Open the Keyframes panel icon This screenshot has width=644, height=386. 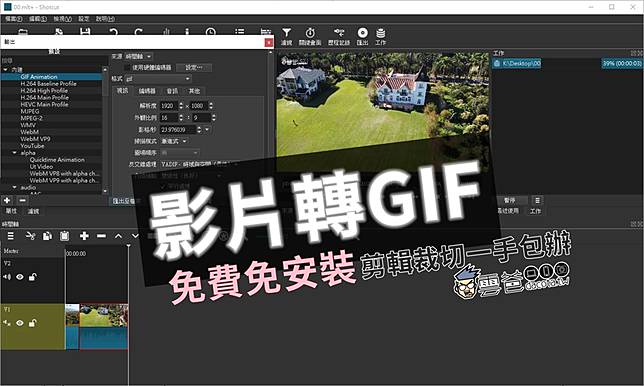click(x=310, y=37)
